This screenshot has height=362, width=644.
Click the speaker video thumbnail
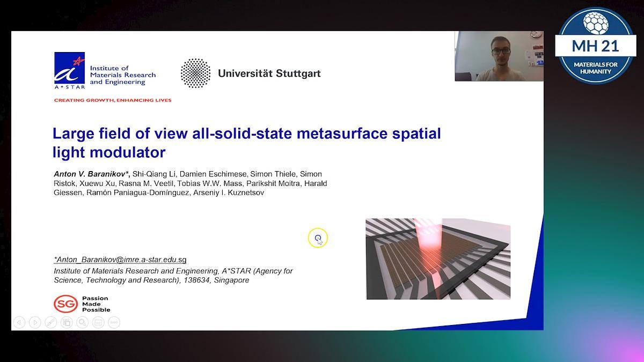click(x=499, y=56)
